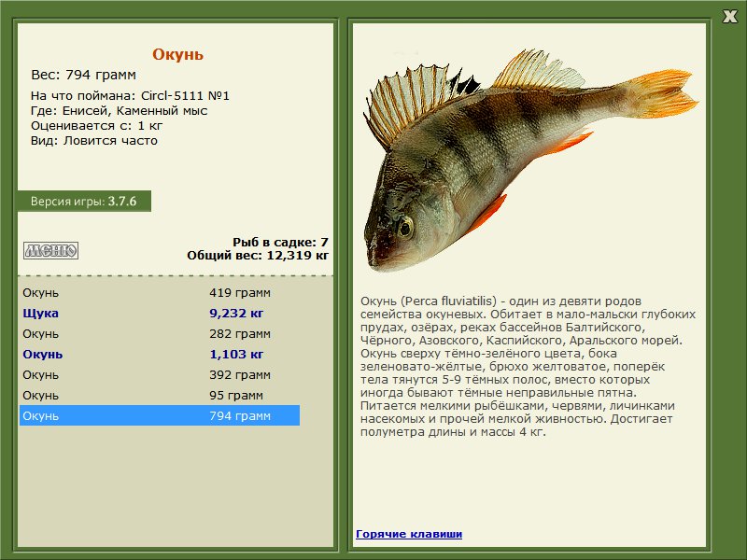The image size is (747, 560).
Task: Select the Окунь 282 грамм row
Action: 160,333
